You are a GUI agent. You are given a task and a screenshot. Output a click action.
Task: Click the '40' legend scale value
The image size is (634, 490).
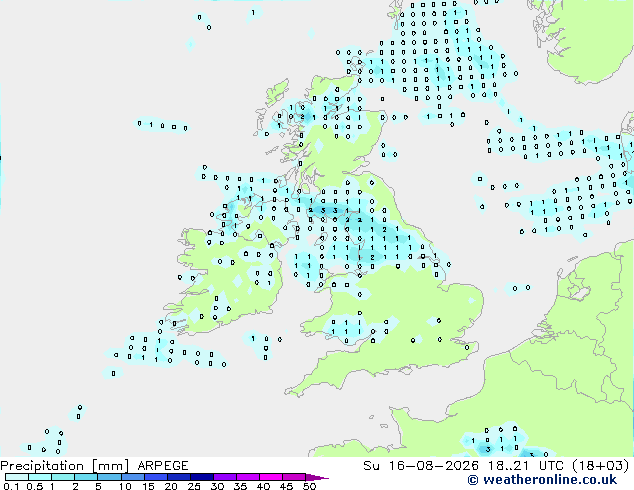[263, 486]
